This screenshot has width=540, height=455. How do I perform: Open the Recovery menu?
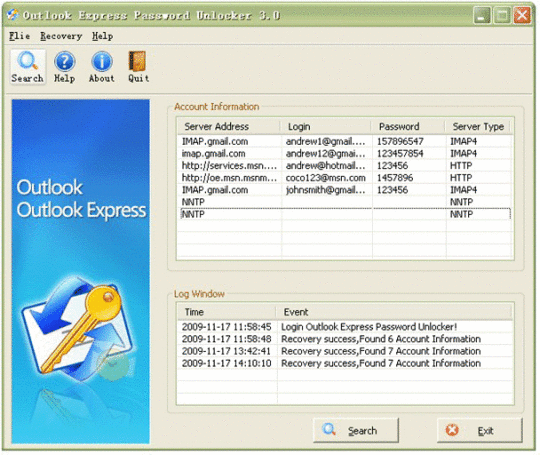(x=61, y=36)
